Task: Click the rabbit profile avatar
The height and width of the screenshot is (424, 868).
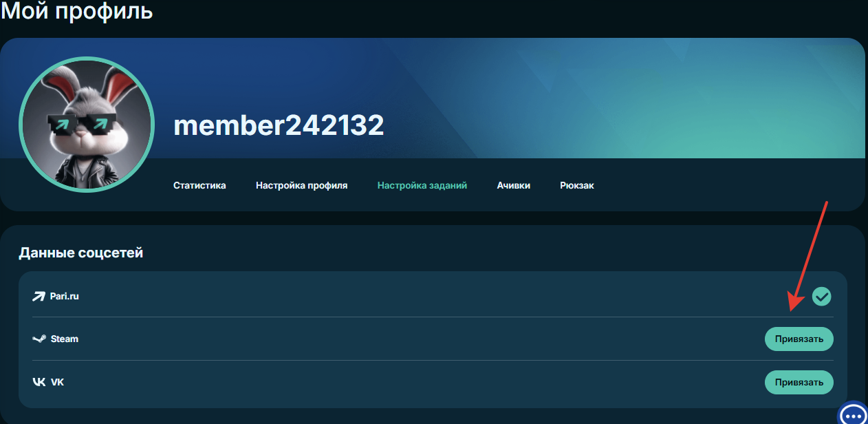Action: point(86,125)
